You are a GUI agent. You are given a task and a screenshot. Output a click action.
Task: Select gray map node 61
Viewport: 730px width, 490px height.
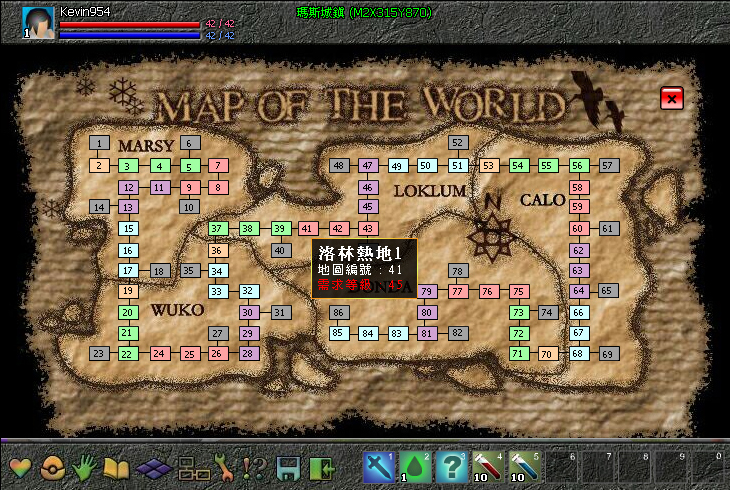(x=608, y=228)
